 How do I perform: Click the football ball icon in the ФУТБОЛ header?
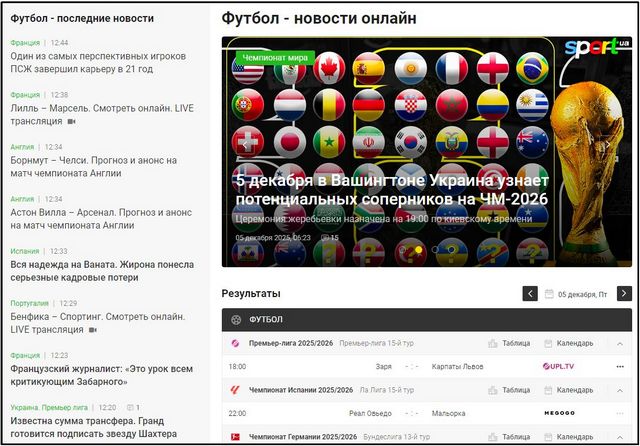point(236,320)
